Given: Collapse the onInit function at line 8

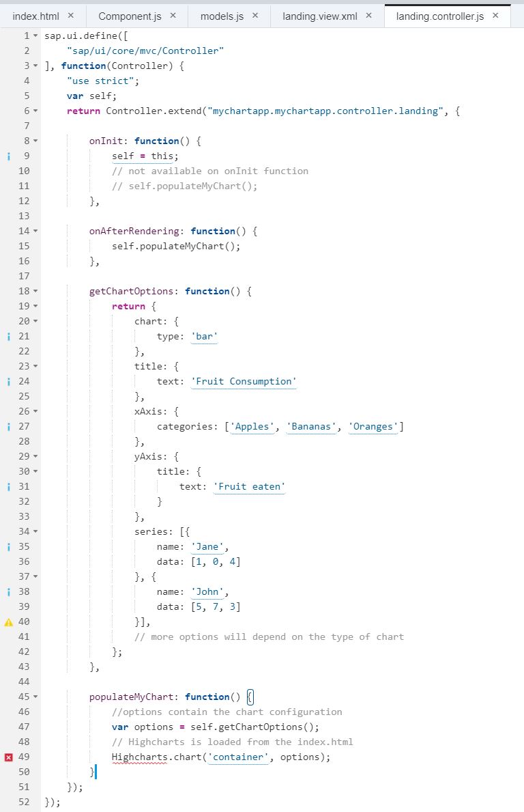Looking at the screenshot, I should pyautogui.click(x=35, y=141).
